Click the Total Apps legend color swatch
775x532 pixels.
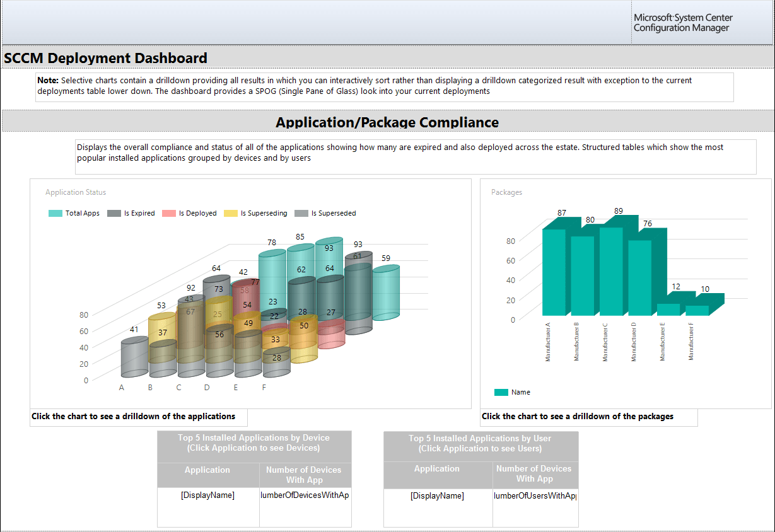[55, 214]
